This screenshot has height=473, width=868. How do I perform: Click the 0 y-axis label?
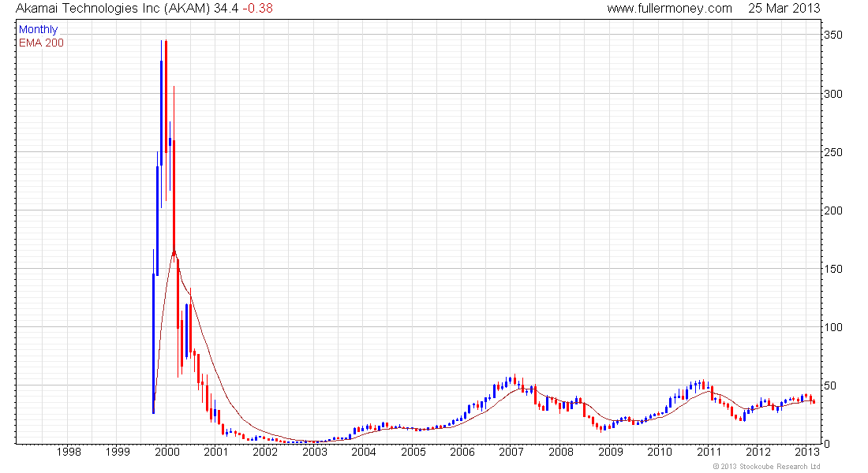[x=827, y=444]
